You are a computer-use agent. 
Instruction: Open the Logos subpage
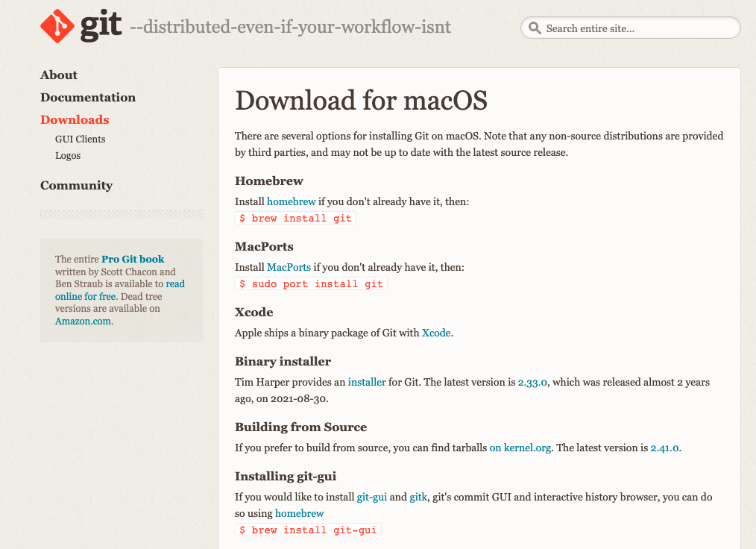[x=68, y=155]
